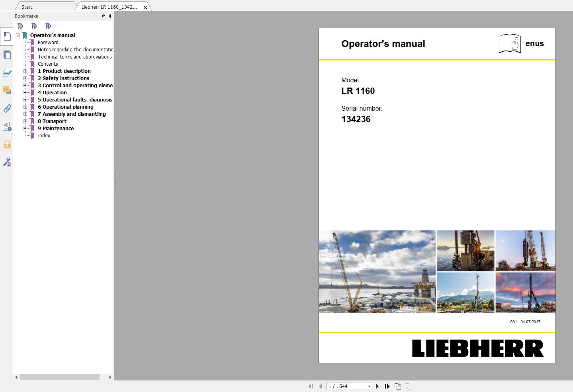Click the Add Bookmark icon

click(x=34, y=26)
